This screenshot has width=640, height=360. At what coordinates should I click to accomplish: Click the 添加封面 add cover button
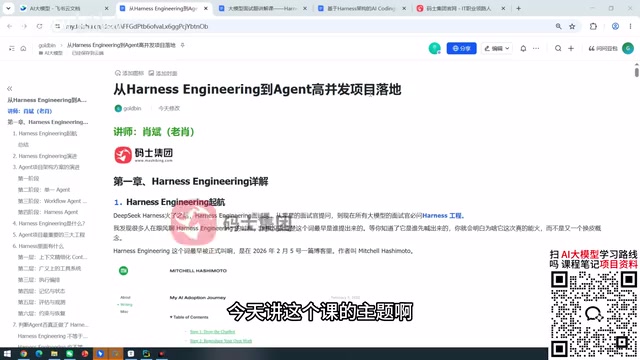[163, 73]
